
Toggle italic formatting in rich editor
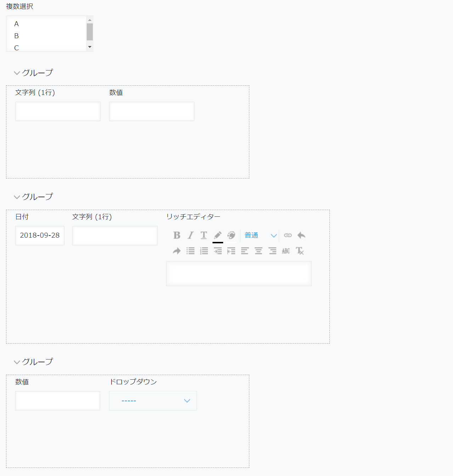191,235
